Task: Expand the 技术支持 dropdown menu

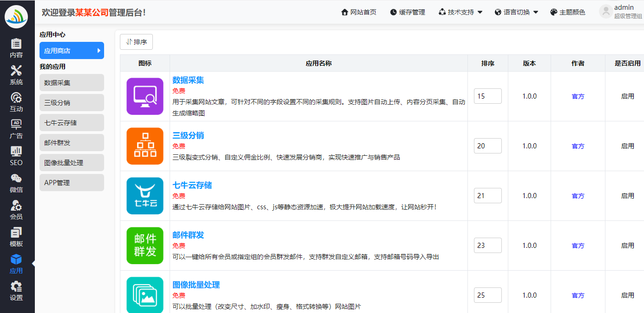Action: [x=460, y=12]
